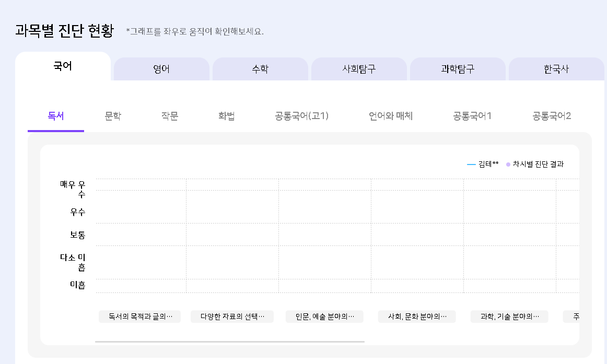Click the 과학, 기술 분야의… axis label
607x364 pixels.
click(x=509, y=316)
